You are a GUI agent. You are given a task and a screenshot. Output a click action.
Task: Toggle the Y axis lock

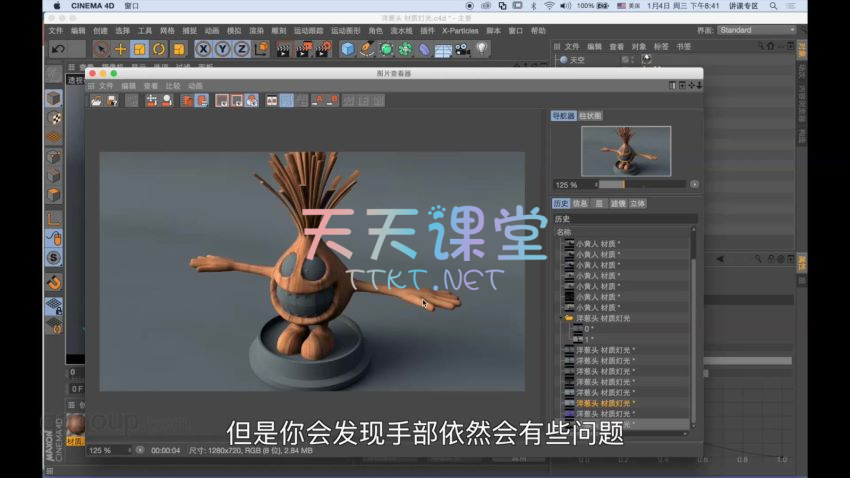[222, 49]
